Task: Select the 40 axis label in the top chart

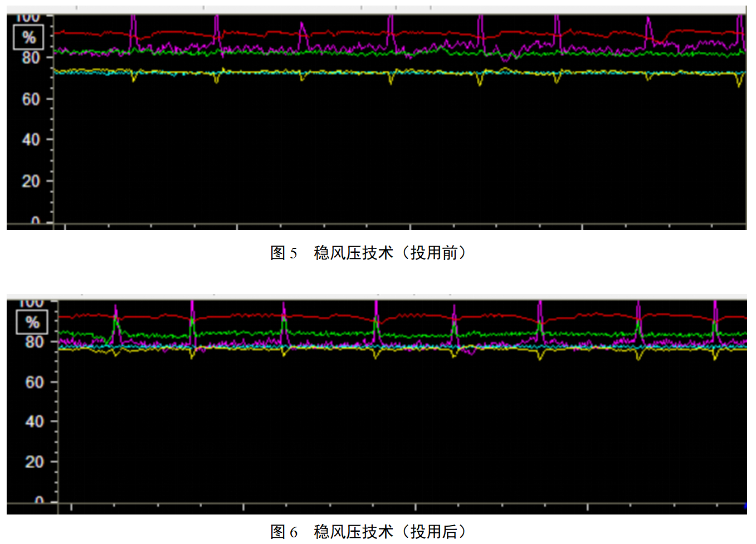Action: pos(31,140)
